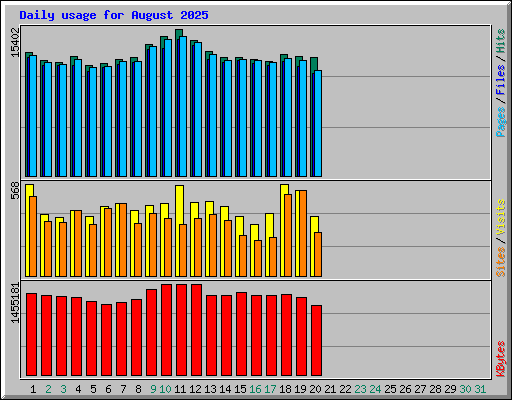This screenshot has width=512, height=400.
Task: Click day 7 on the date axis
Action: click(x=123, y=389)
